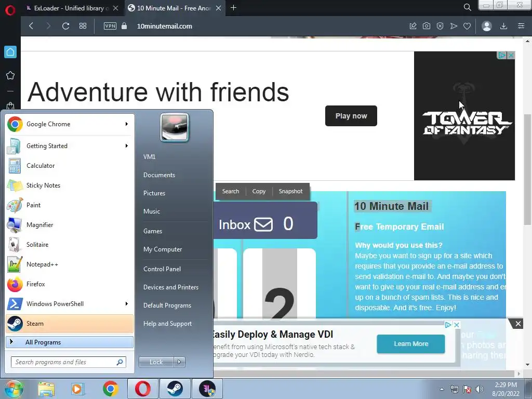Click the Opera logo menu icon
The height and width of the screenshot is (399, 532).
point(10,10)
